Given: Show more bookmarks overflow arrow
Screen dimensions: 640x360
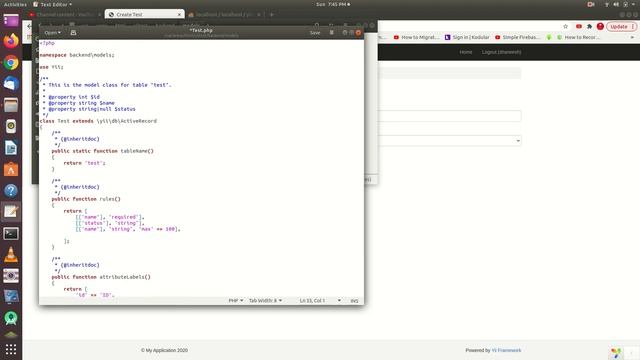Looking at the screenshot, I should tap(632, 37).
